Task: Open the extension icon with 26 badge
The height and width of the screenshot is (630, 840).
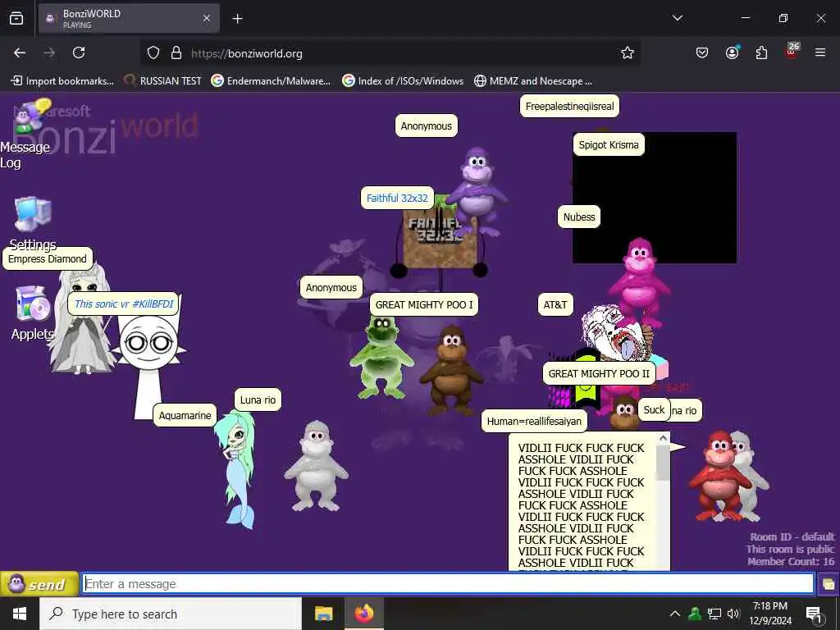Action: [792, 52]
